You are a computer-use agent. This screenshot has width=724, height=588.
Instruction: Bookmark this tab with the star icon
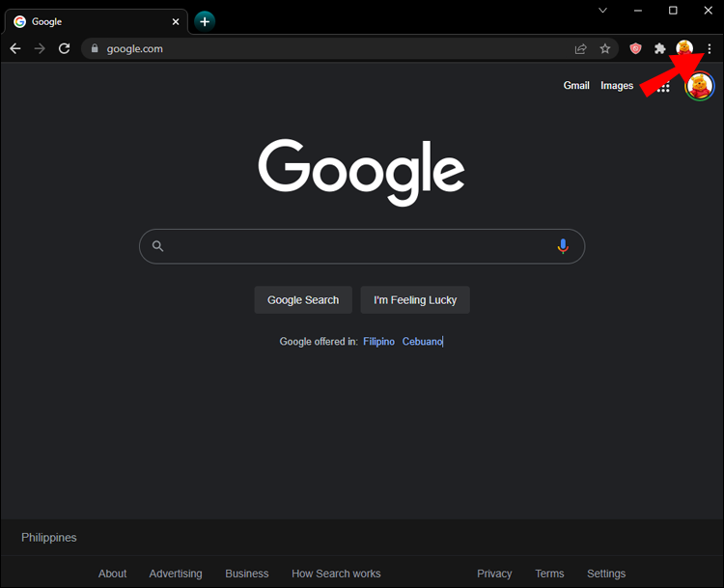point(605,48)
